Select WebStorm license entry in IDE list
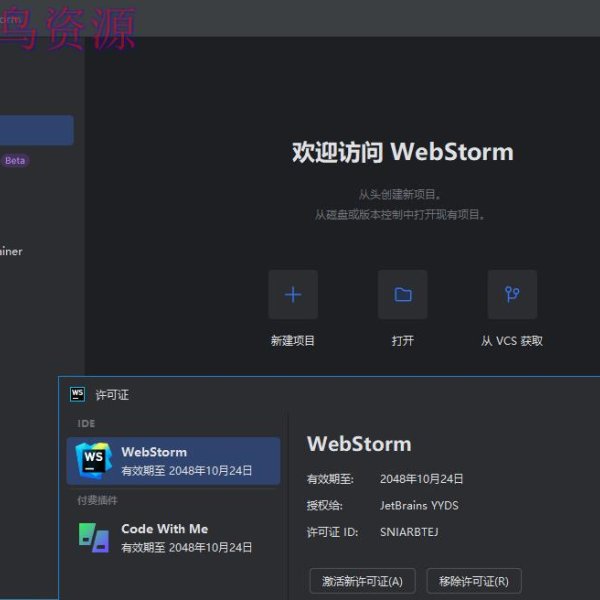This screenshot has width=600, height=600. pyautogui.click(x=173, y=461)
